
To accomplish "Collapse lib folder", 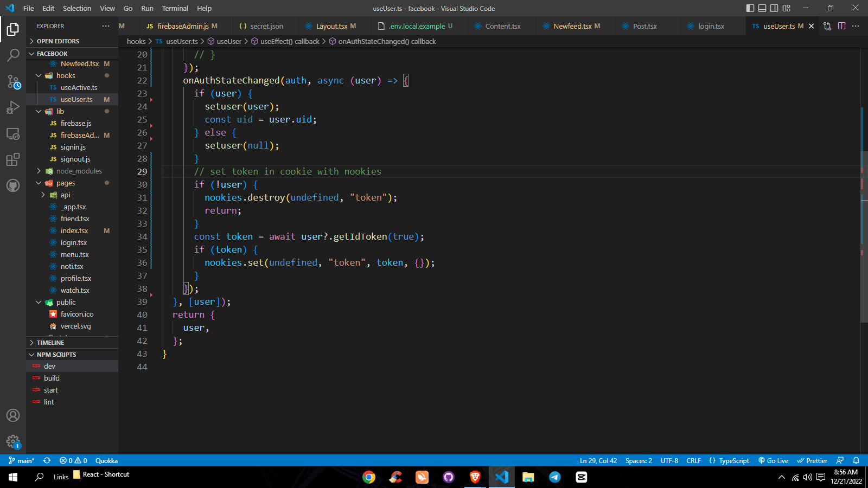I will pos(72,111).
